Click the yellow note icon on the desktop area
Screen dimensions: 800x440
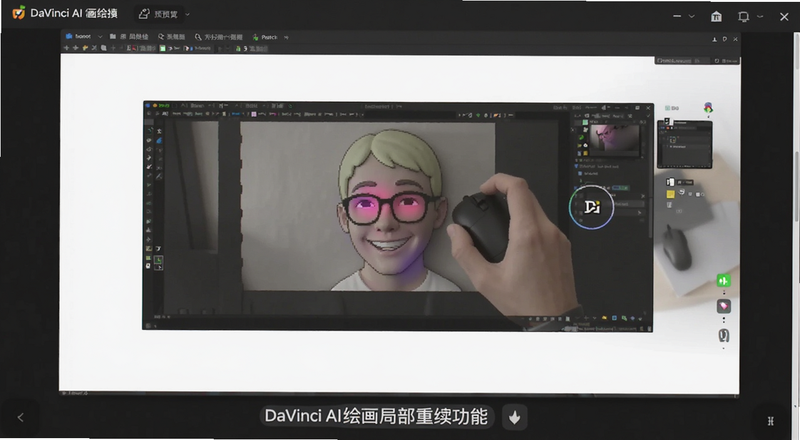click(670, 194)
